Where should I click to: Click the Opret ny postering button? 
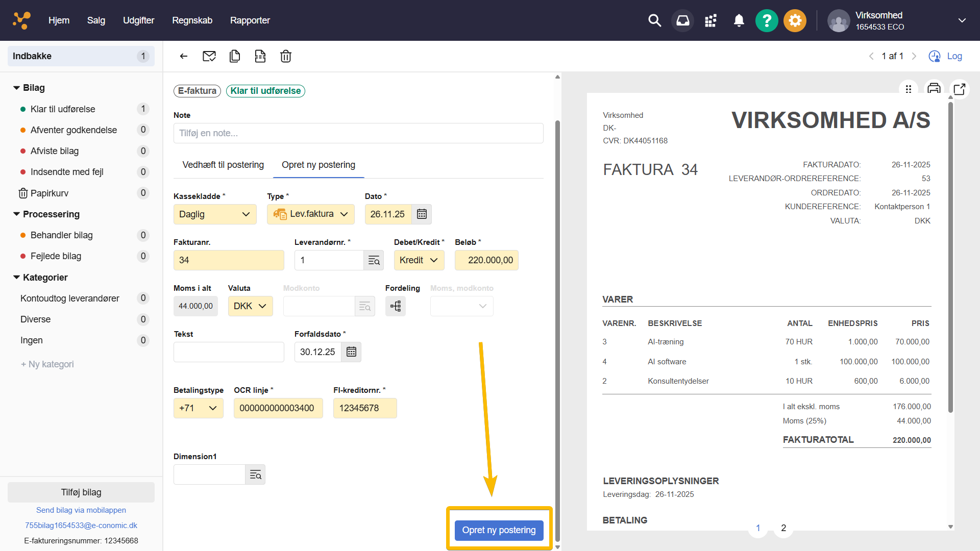[499, 530]
